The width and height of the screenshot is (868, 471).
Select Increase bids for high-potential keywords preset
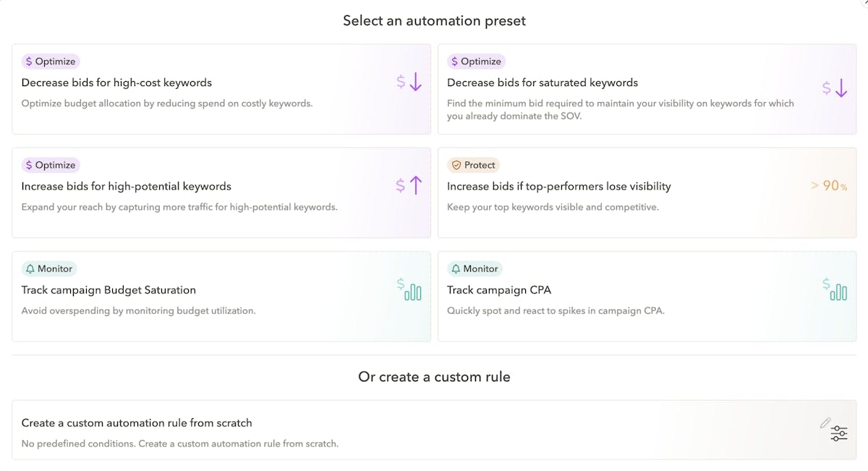[126, 186]
